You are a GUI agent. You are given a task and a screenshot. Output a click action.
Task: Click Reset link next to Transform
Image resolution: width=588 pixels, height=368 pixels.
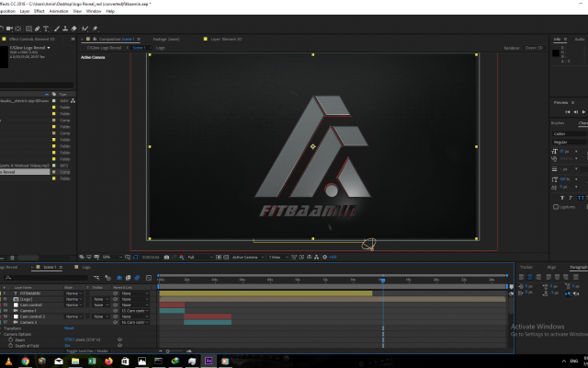click(x=69, y=328)
